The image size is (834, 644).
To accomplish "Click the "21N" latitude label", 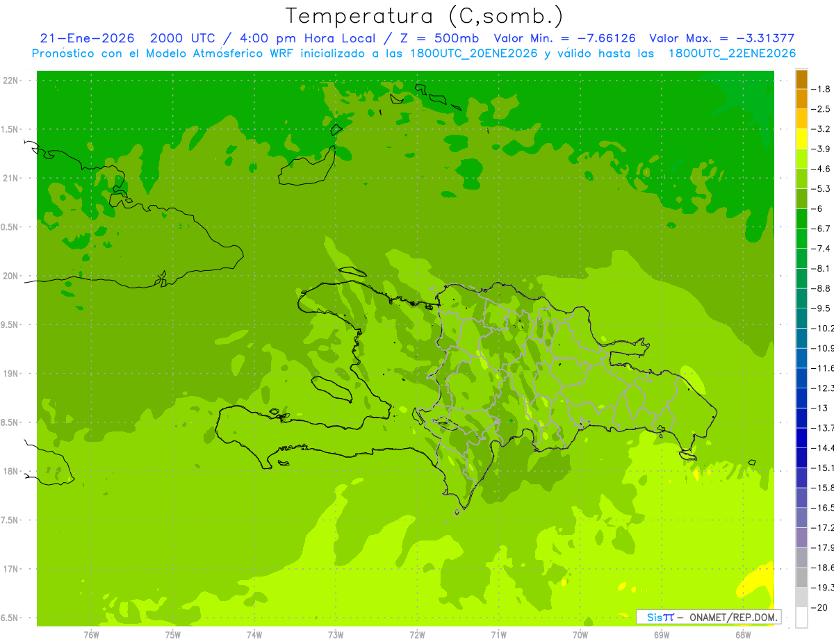I will [x=12, y=179].
